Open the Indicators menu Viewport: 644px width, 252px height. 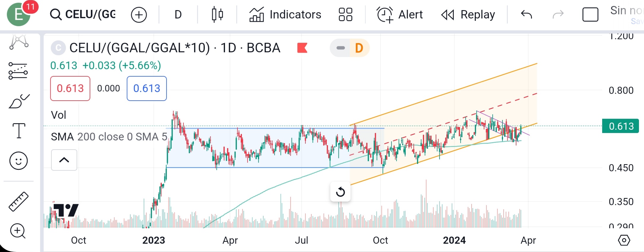pyautogui.click(x=285, y=15)
